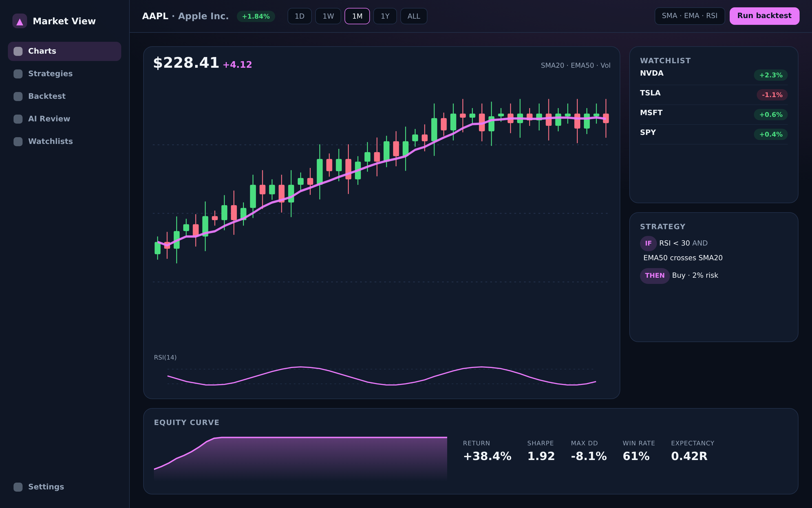Click the AI Review sidebar icon
The width and height of the screenshot is (812, 508).
tap(18, 119)
